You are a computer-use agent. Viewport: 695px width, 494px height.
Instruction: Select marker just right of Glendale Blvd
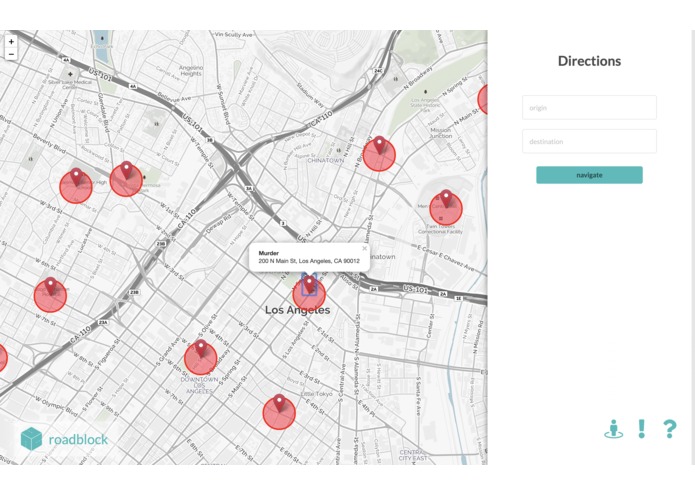click(x=126, y=171)
